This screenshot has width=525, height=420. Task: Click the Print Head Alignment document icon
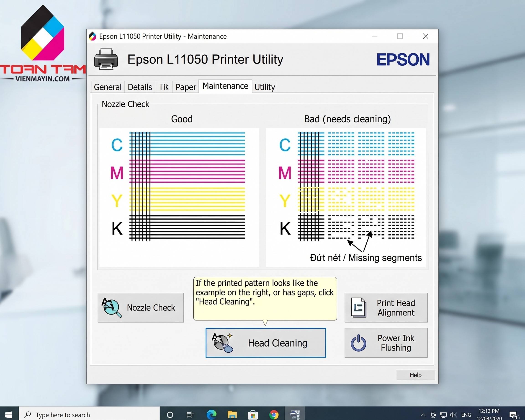pos(359,307)
